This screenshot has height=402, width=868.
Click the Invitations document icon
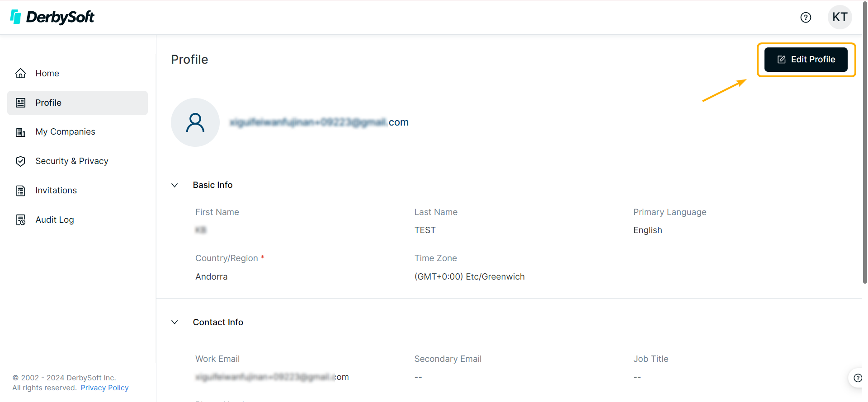tap(20, 191)
